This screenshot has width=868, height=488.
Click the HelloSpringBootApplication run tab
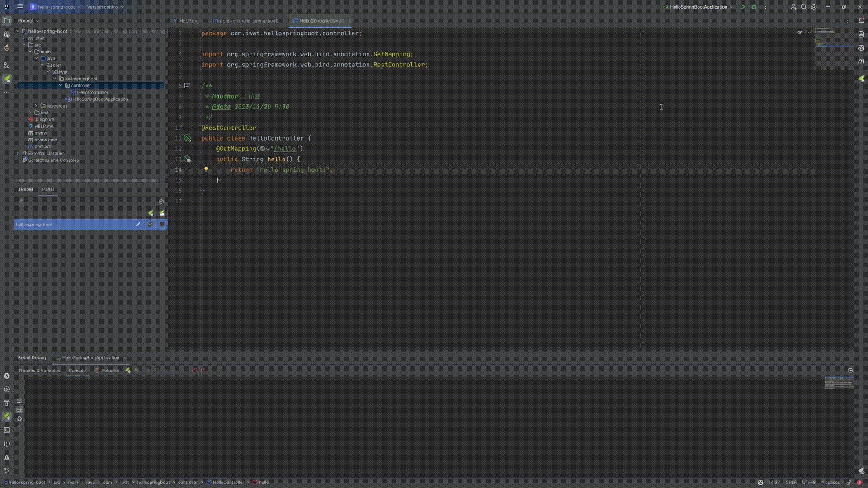click(90, 357)
